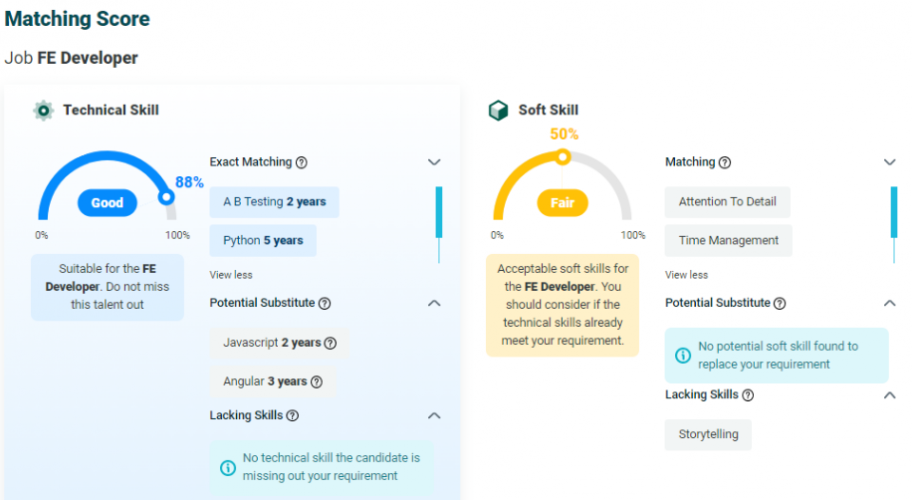Viewport: 912px width, 500px height.
Task: Click View less under soft skill Matching
Action: coord(686,275)
